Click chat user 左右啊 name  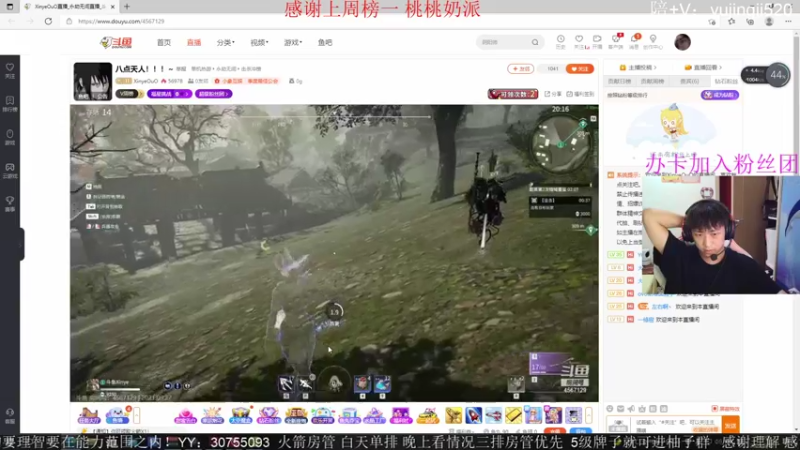[x=660, y=307]
